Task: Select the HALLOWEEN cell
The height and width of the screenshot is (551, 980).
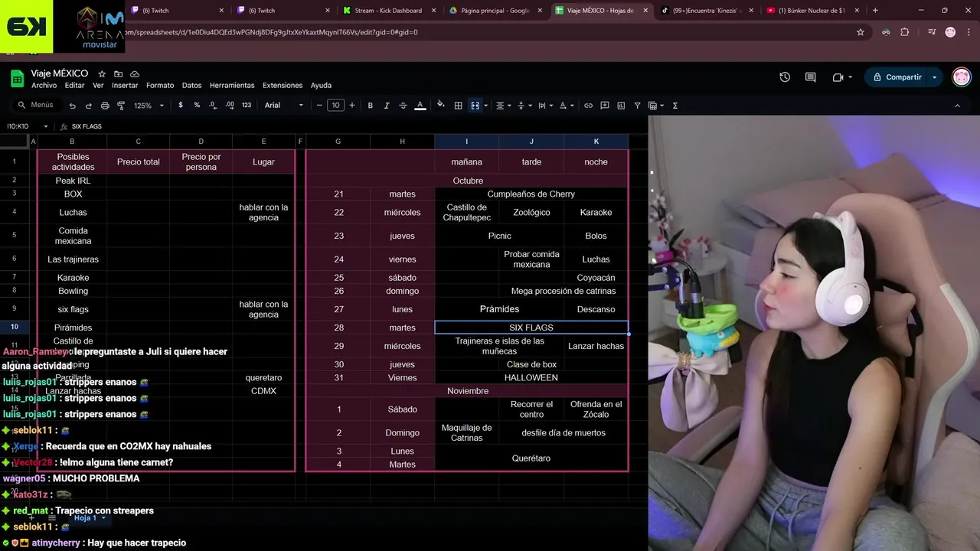Action: tap(531, 378)
